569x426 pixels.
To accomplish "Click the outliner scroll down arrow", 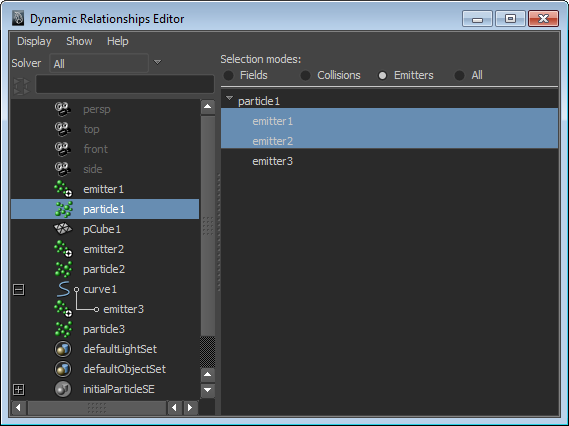I will (x=208, y=390).
